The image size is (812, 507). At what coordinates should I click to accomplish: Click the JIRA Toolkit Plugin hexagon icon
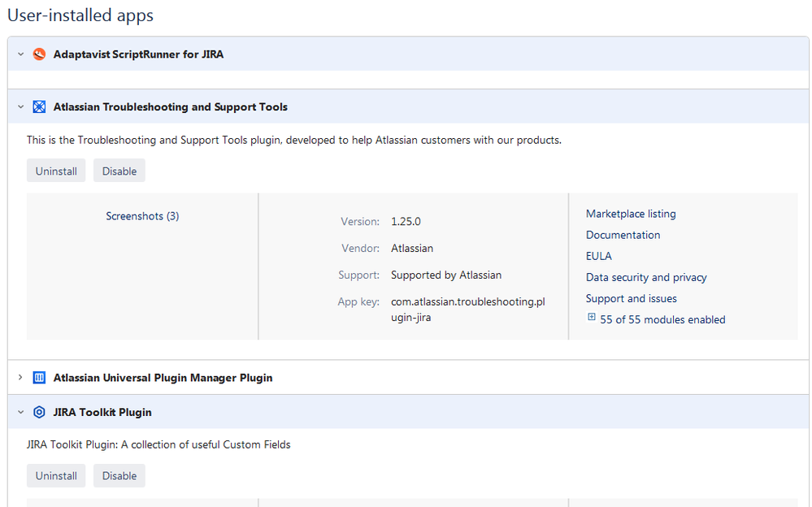pos(39,412)
